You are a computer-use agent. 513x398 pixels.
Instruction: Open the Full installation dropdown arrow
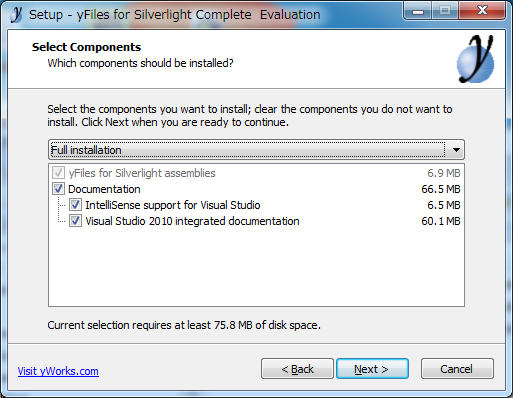tap(456, 150)
